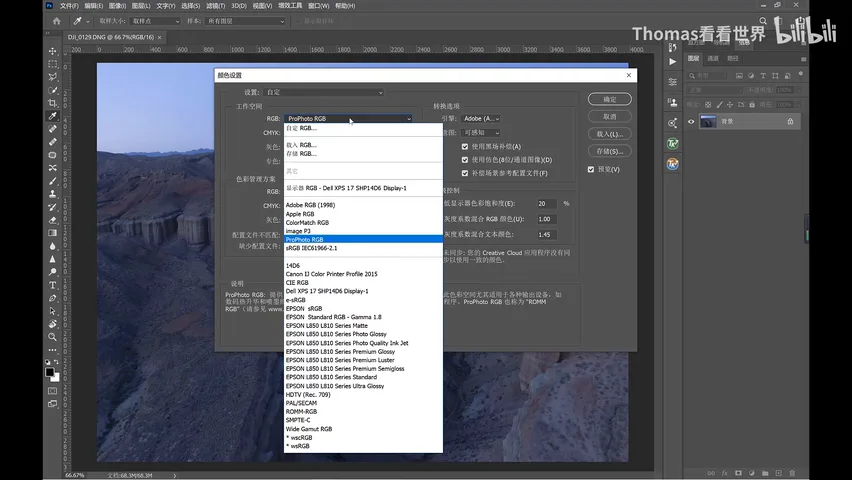Hide the 背景 layer with eye icon
Viewport: 852px width, 480px height.
tap(691, 122)
